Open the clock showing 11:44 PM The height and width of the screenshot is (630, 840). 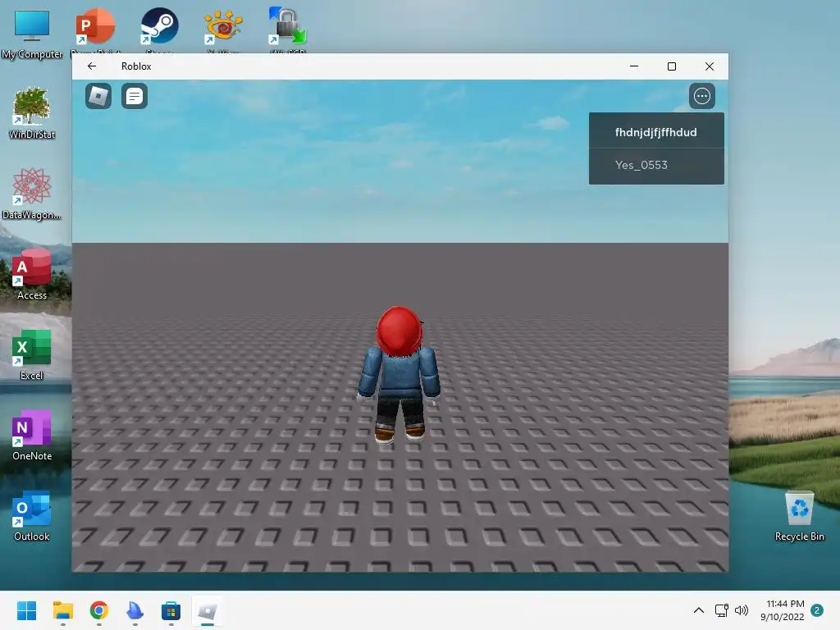(783, 610)
